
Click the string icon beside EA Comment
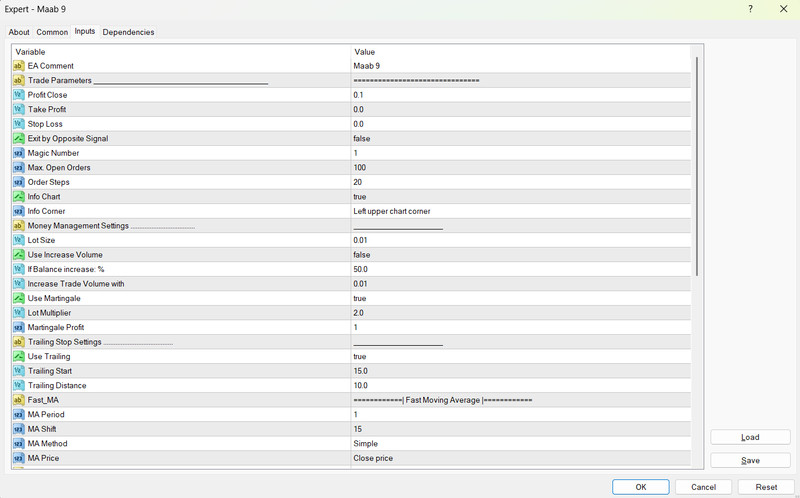coord(18,66)
